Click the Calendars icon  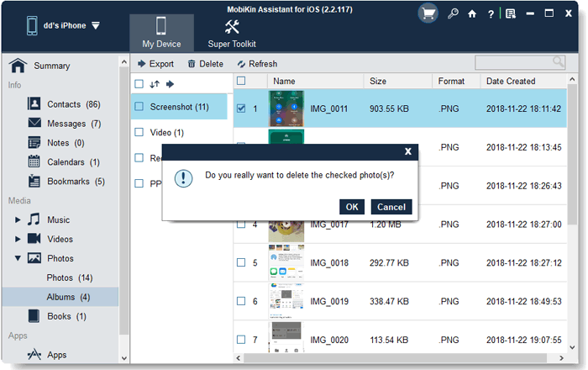click(34, 161)
